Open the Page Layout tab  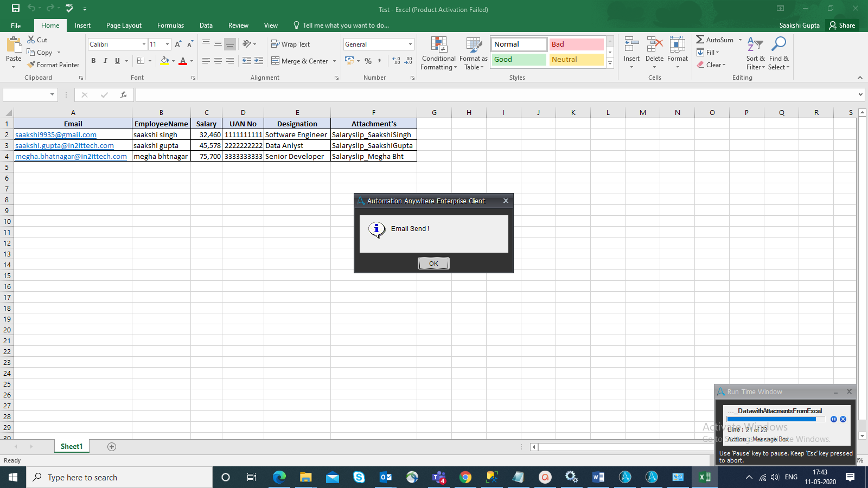pyautogui.click(x=124, y=25)
